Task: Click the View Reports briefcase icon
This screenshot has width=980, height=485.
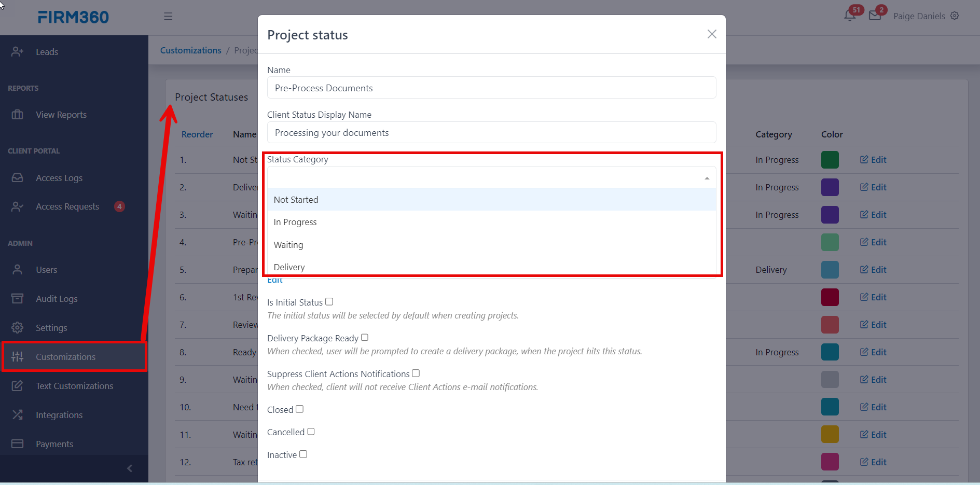Action: [x=17, y=114]
